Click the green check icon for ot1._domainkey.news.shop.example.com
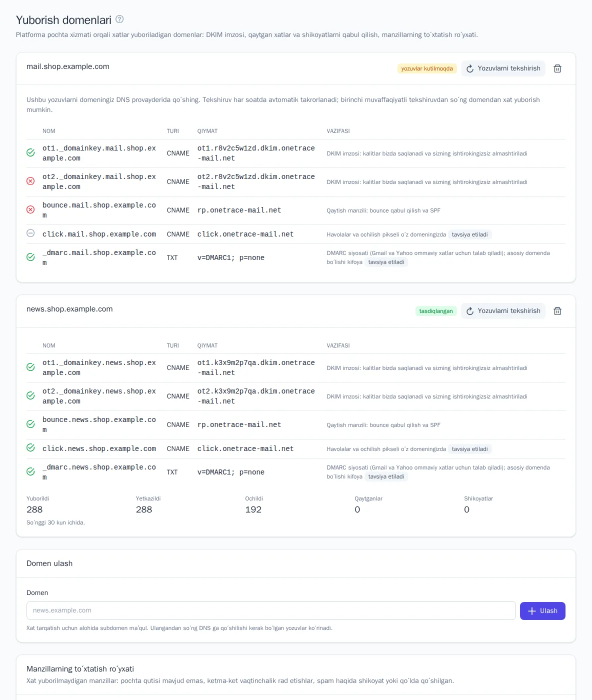Screen dimensions: 592x700 coord(30,367)
